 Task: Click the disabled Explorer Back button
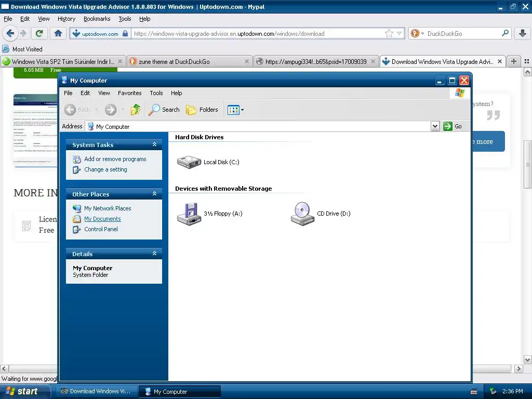pos(78,110)
